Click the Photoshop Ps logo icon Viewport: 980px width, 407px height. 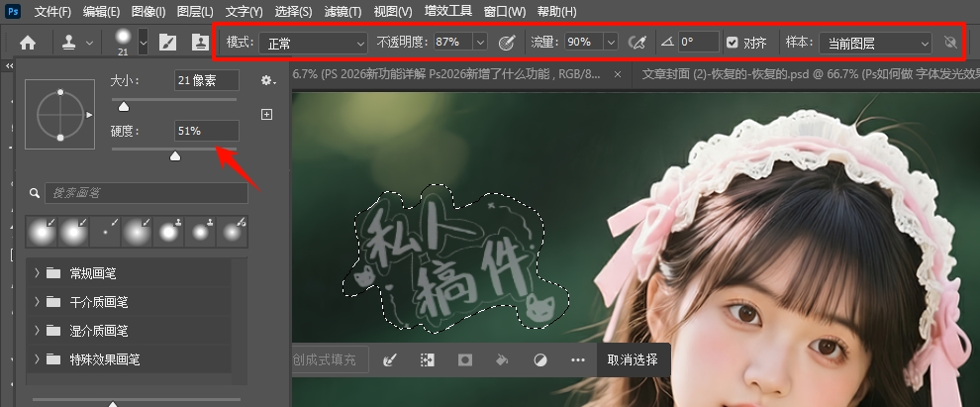[x=13, y=11]
